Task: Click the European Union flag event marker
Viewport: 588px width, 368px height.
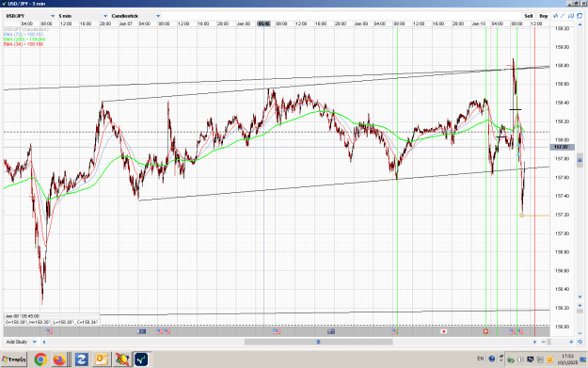Action: coord(141,331)
